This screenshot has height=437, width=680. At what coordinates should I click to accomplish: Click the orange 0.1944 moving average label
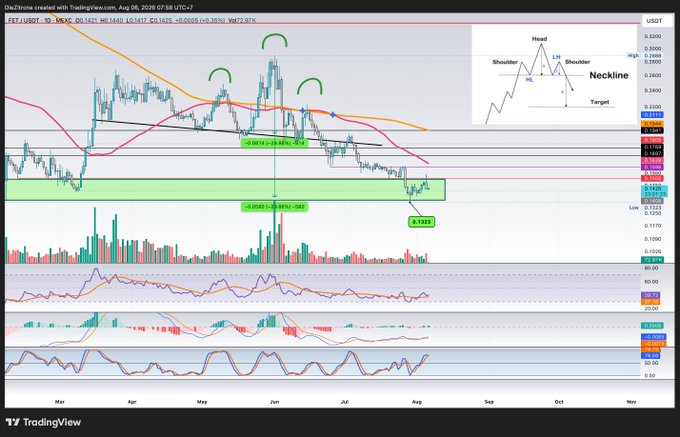[x=652, y=124]
